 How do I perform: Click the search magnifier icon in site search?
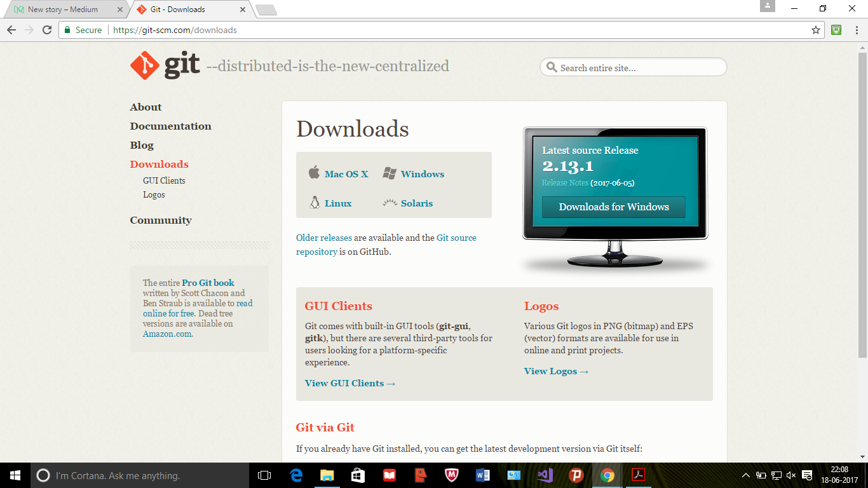(x=552, y=67)
